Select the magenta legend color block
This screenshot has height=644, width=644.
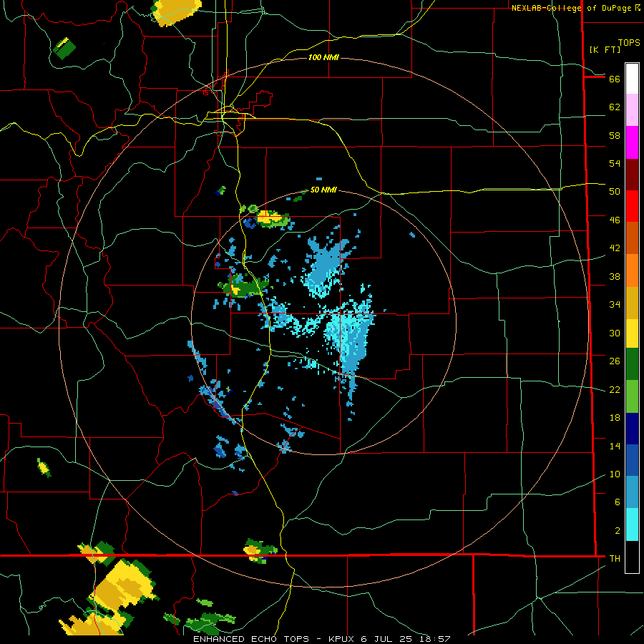[632, 142]
